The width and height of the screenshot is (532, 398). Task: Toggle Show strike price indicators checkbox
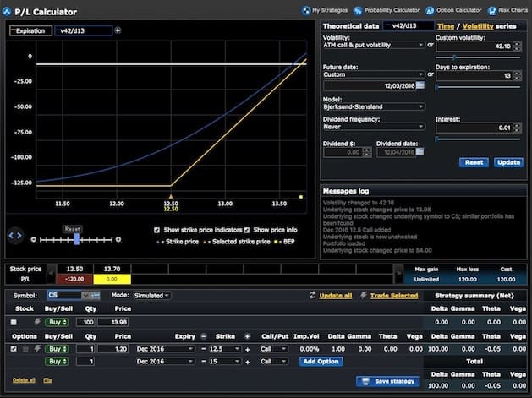point(157,230)
